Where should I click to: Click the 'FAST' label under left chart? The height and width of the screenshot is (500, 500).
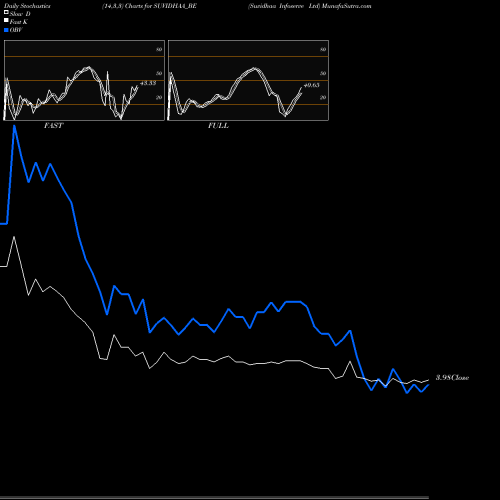click(x=53, y=126)
